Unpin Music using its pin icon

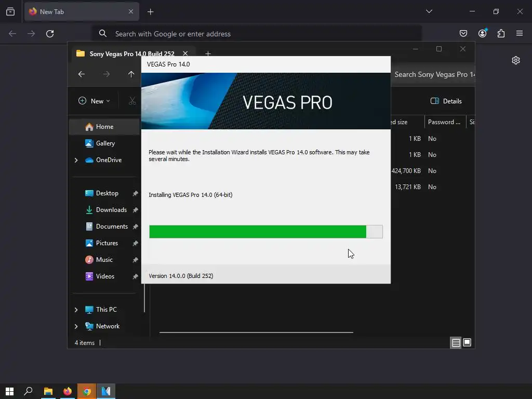[x=136, y=260]
